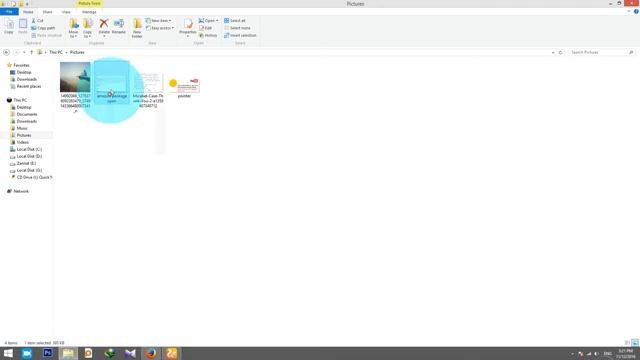Open the Move to folder menu

pos(73,28)
